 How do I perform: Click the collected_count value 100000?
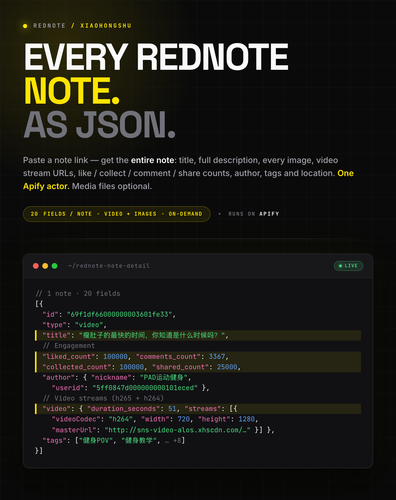click(132, 367)
